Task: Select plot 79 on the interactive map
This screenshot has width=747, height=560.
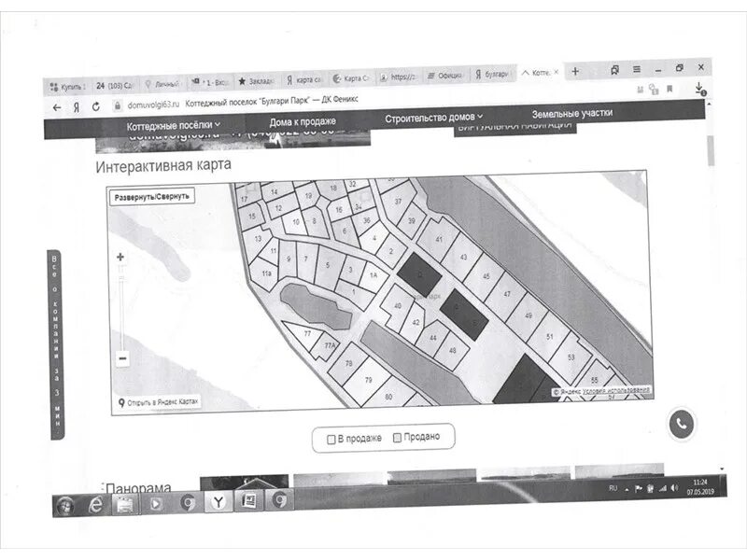Action: [x=368, y=380]
